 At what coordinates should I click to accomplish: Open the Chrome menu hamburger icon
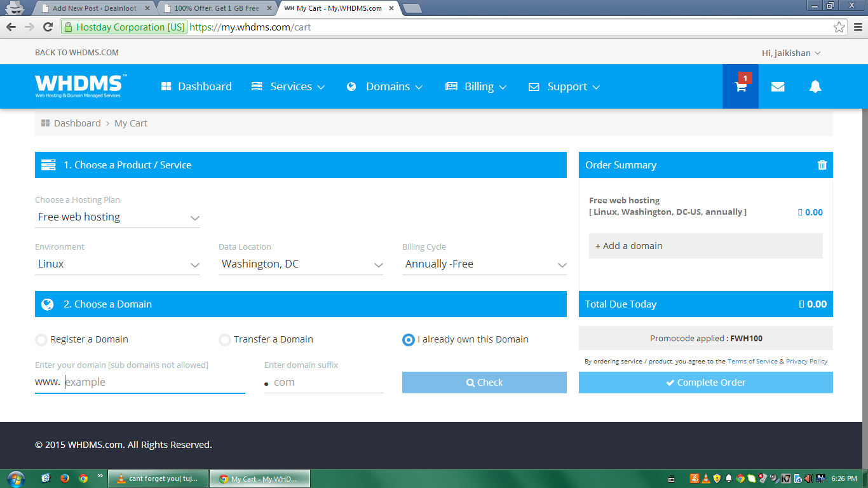tap(857, 27)
